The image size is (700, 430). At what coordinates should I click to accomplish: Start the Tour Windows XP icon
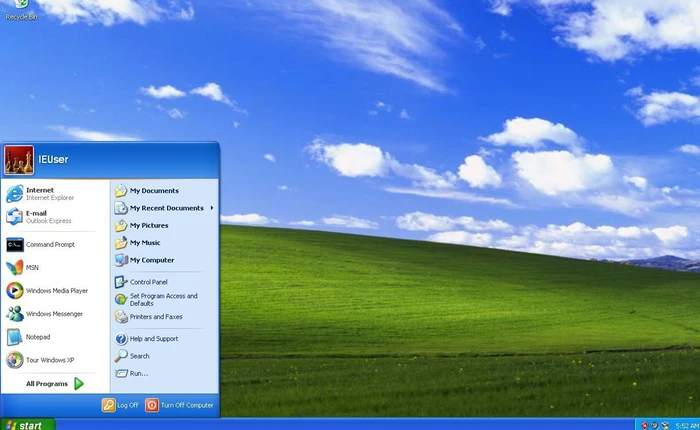pos(14,360)
